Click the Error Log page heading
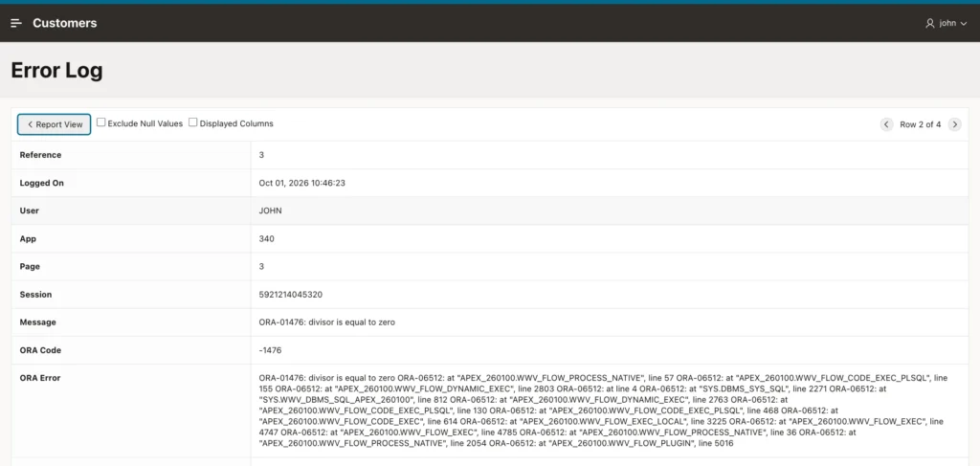This screenshot has width=980, height=466. point(56,71)
